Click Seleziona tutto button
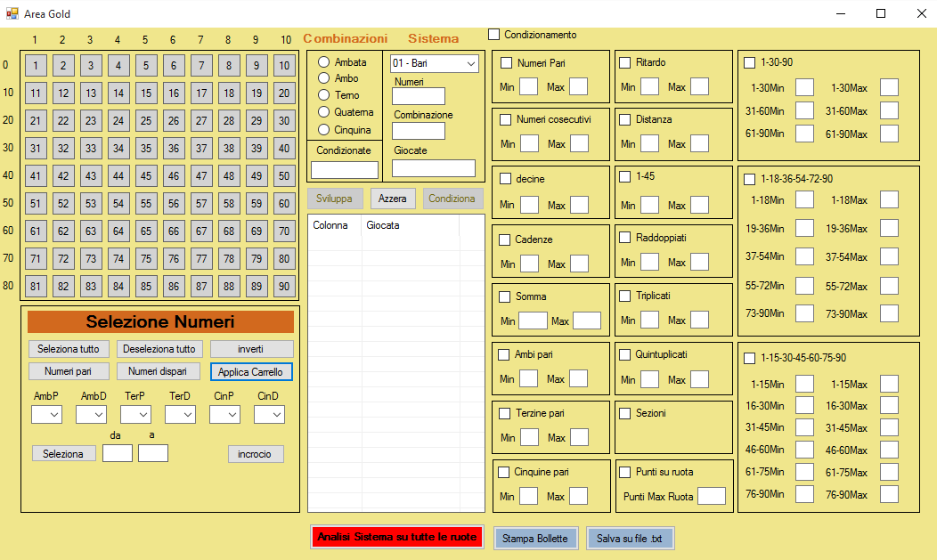 pos(69,349)
